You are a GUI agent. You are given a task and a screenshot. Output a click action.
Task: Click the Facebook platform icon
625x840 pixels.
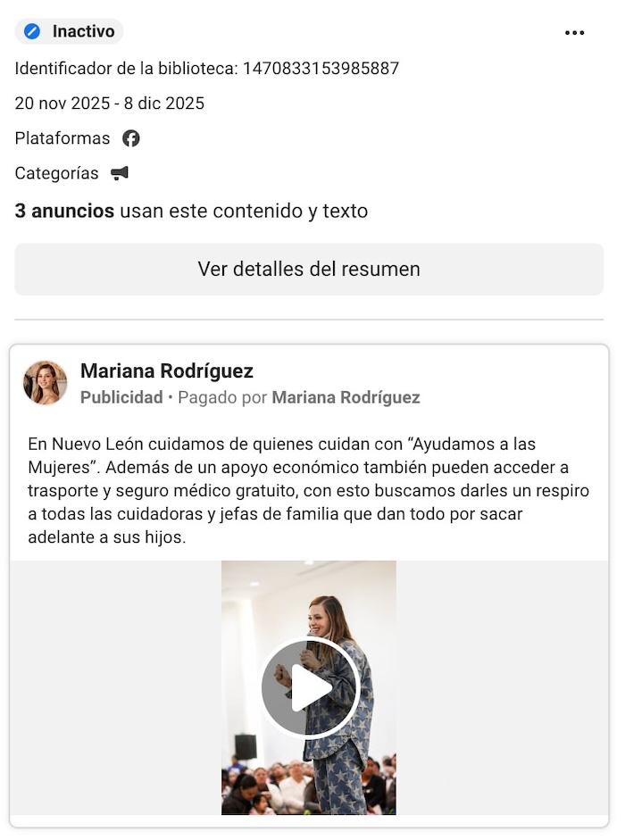click(131, 138)
